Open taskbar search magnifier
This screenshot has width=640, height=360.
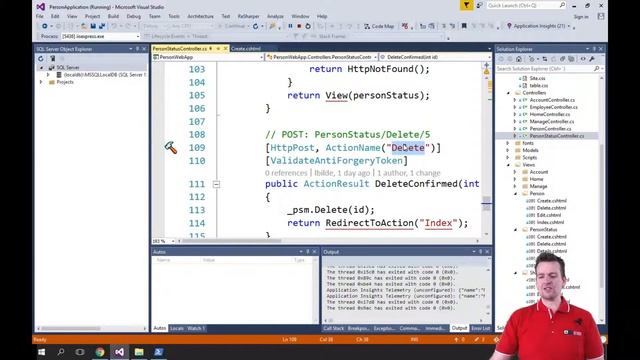tap(61, 352)
